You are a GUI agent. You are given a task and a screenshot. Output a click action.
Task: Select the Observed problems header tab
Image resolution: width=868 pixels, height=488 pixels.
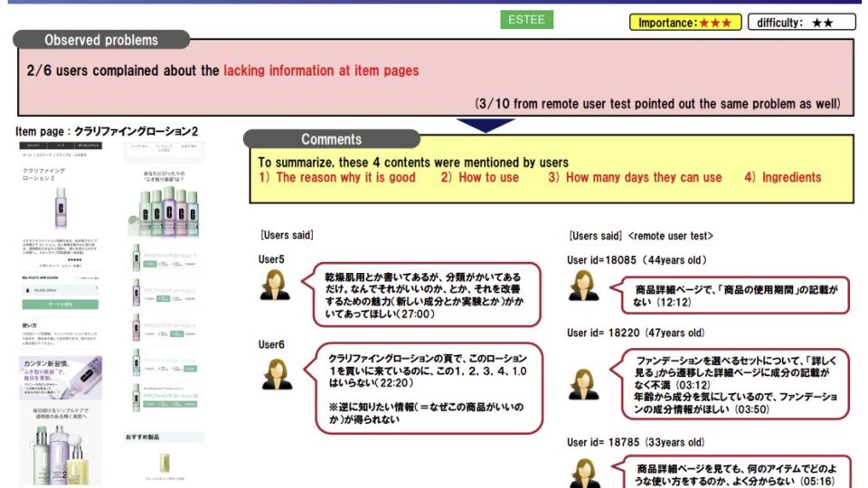point(101,40)
